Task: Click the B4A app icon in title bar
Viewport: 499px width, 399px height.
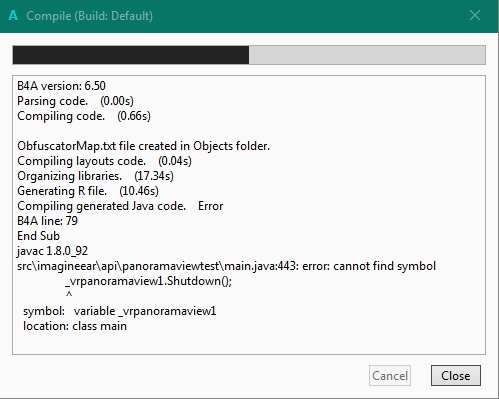Action: [x=13, y=15]
